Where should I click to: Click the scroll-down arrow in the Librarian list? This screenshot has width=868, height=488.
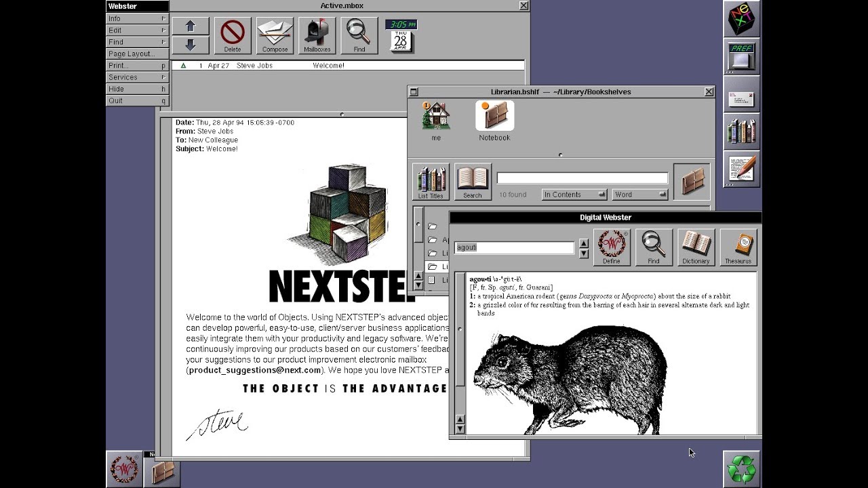pos(418,285)
